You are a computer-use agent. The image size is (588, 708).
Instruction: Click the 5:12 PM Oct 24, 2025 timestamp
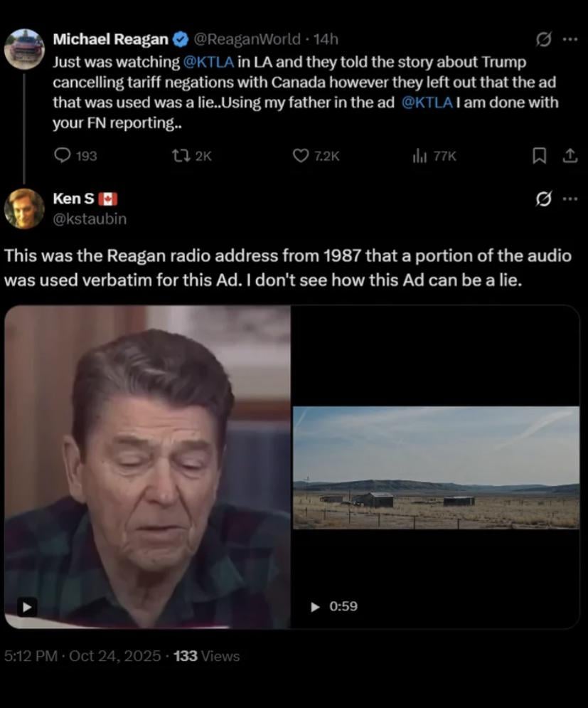(x=82, y=656)
